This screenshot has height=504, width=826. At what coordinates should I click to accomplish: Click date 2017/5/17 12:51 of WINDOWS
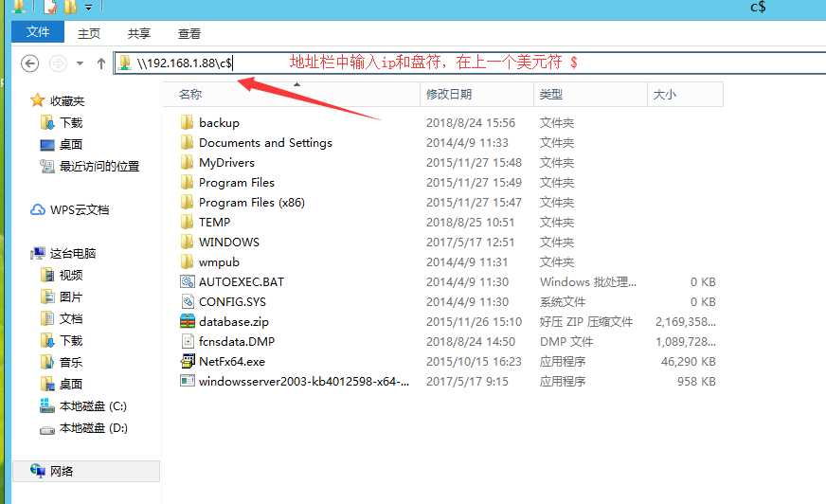[471, 243]
